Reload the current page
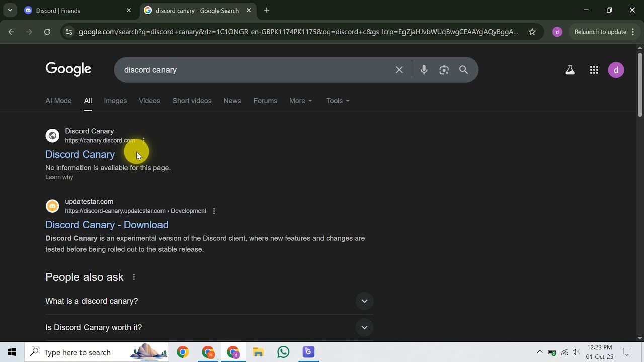The image size is (644, 362). (x=47, y=32)
